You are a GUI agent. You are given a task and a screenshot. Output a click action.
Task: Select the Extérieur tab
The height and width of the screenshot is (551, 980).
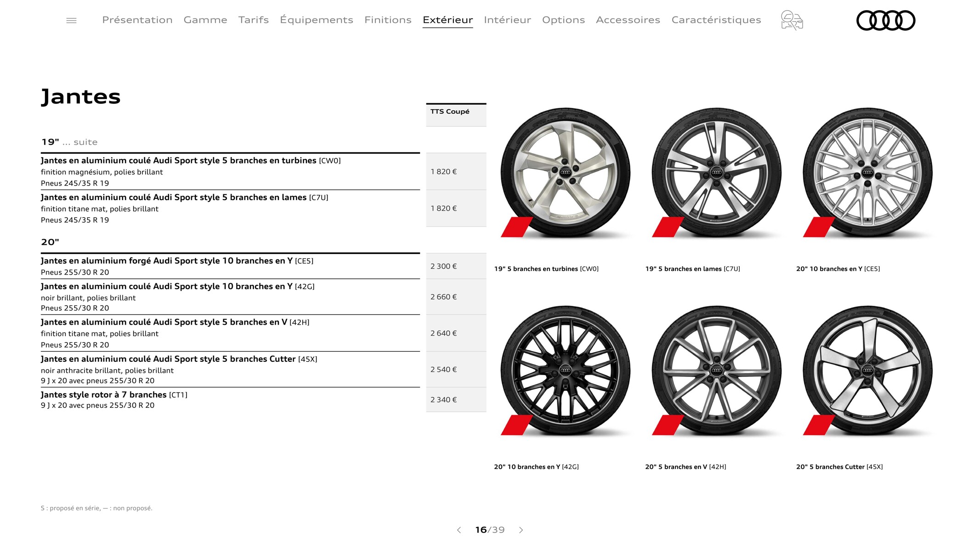coord(448,20)
